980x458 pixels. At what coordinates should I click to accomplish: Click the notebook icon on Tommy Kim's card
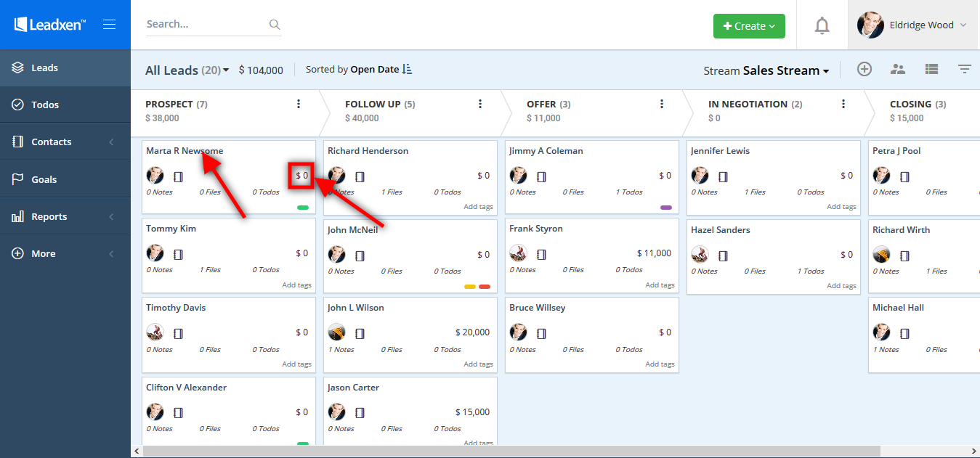coord(178,254)
